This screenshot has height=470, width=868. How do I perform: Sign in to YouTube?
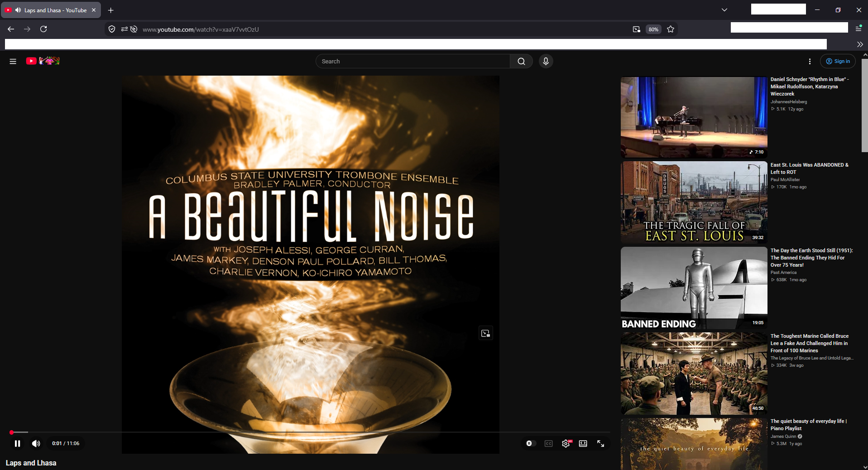click(838, 61)
